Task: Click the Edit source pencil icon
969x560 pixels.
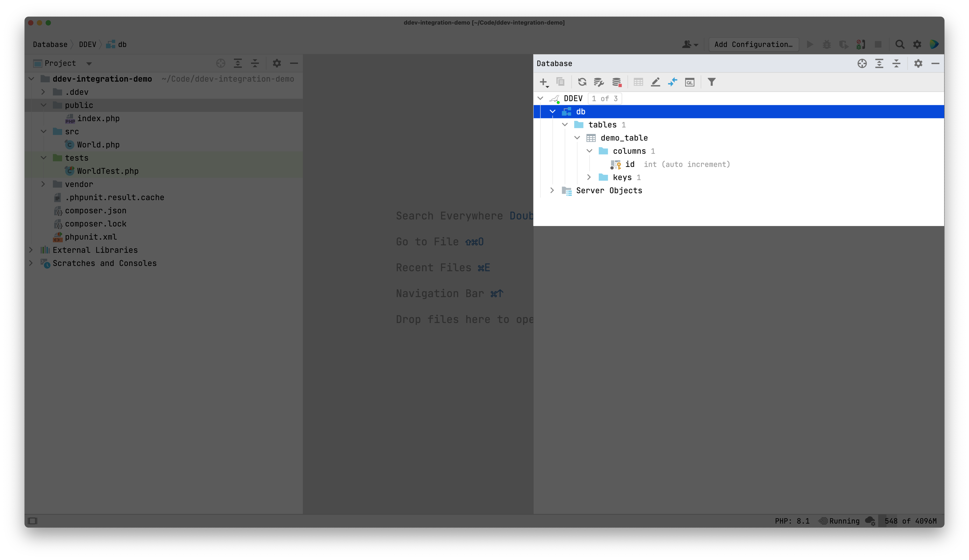Action: pos(656,82)
